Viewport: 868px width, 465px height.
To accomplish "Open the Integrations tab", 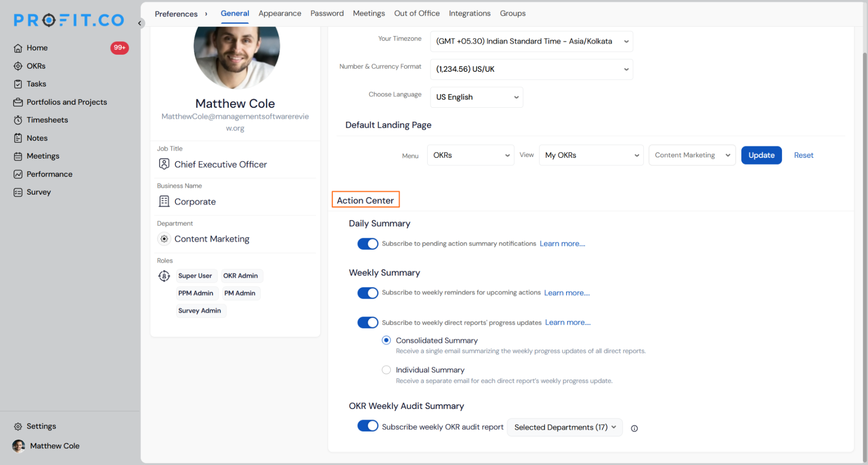I will click(x=469, y=13).
